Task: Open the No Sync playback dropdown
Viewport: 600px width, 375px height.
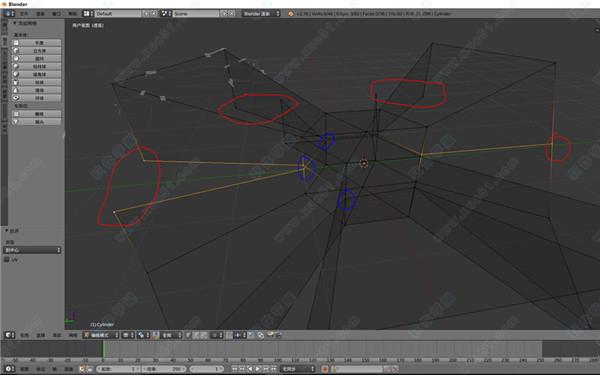Action: click(x=298, y=369)
